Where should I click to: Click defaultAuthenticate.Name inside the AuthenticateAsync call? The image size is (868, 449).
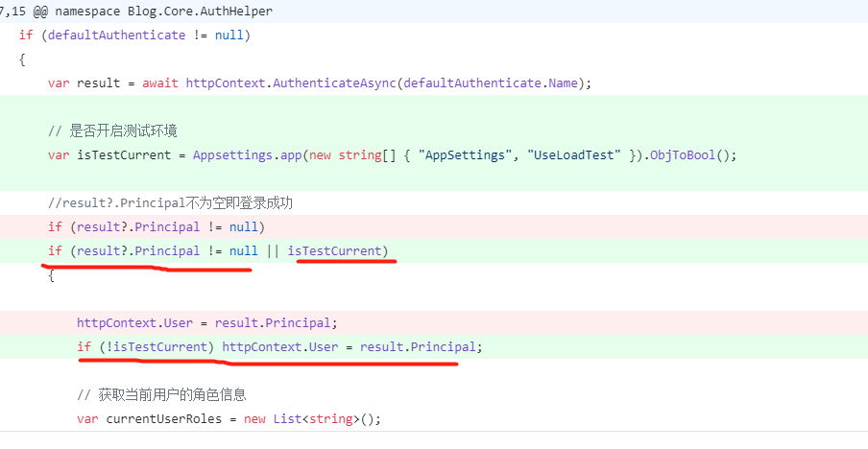491,83
